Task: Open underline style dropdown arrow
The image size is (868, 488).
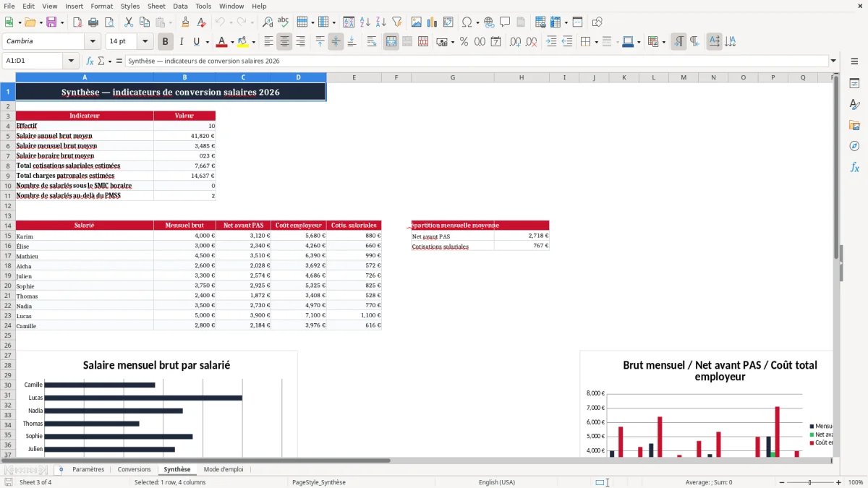Action: [207, 42]
